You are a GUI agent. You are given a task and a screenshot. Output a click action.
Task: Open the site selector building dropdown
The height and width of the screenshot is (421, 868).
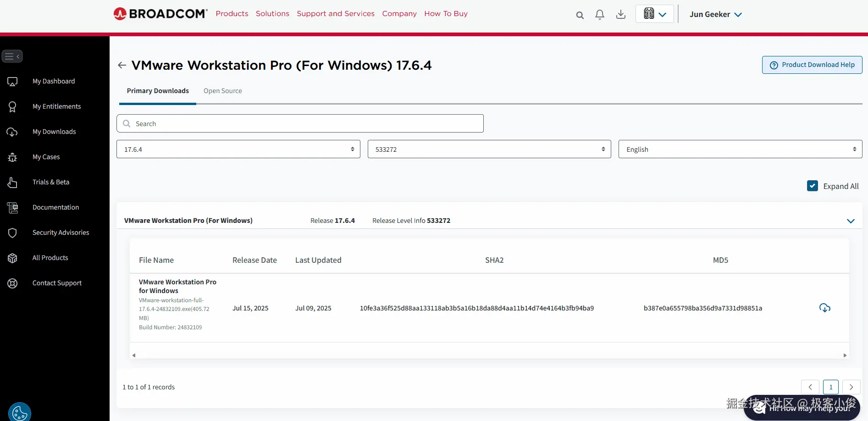pos(655,14)
